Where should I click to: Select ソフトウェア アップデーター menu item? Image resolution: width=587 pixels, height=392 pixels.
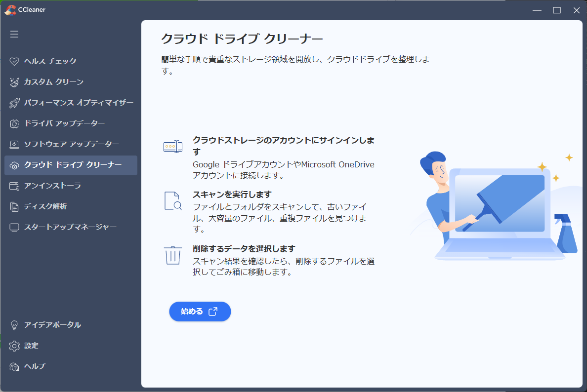point(71,144)
